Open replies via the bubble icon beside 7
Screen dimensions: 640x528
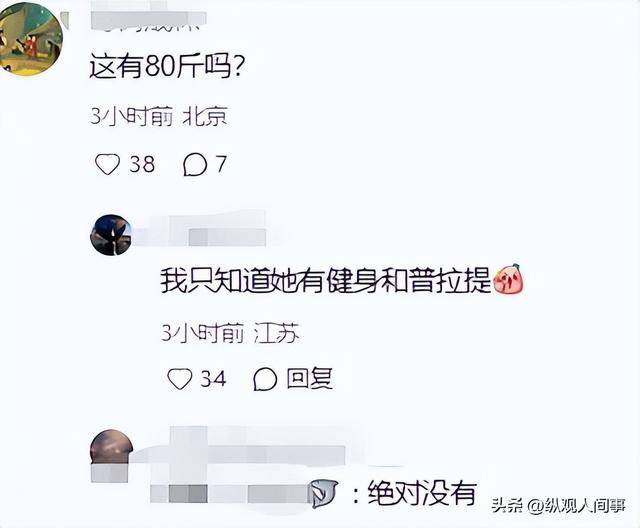(195, 164)
